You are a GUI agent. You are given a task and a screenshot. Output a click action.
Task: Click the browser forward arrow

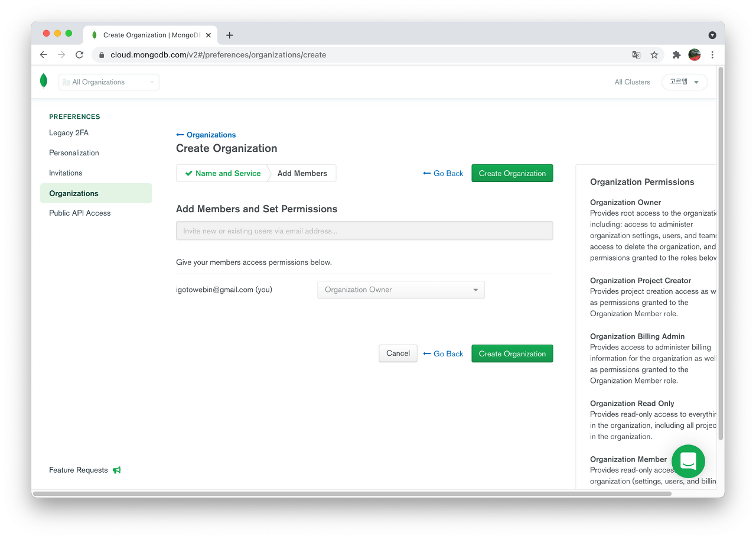tap(61, 55)
